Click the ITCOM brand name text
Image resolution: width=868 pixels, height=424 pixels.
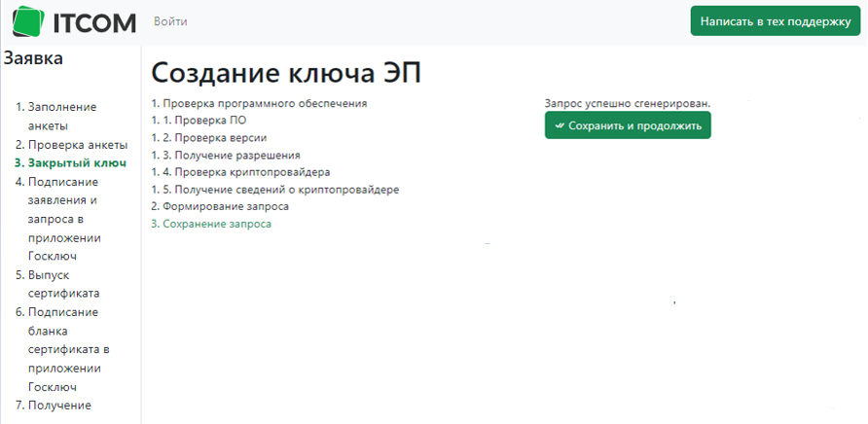[94, 21]
